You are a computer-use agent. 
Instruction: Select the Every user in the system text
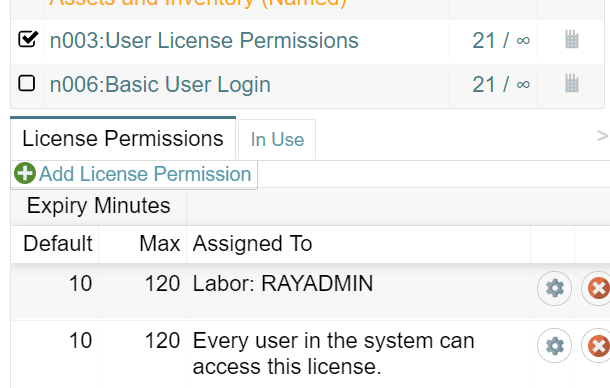pyautogui.click(x=333, y=353)
